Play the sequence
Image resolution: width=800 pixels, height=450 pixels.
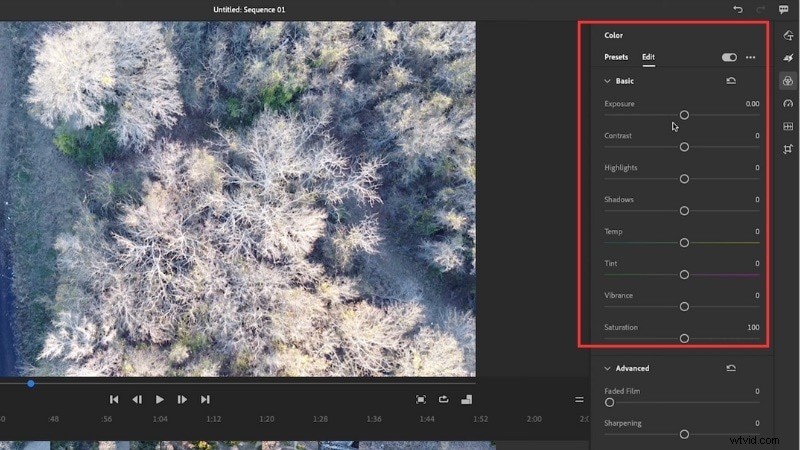(x=160, y=399)
